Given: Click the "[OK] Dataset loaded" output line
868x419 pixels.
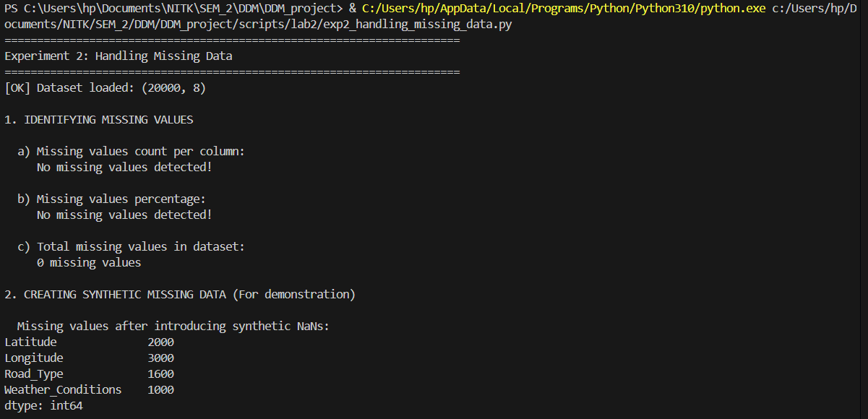Looking at the screenshot, I should click(x=106, y=88).
